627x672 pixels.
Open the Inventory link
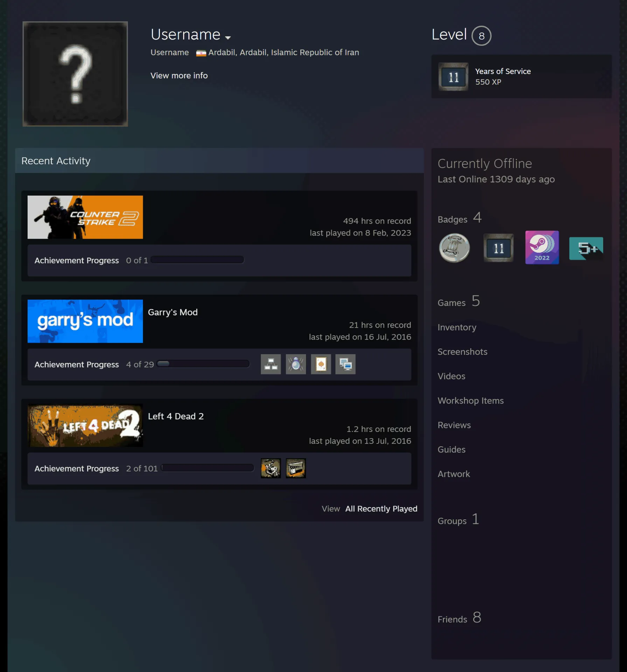click(x=457, y=328)
